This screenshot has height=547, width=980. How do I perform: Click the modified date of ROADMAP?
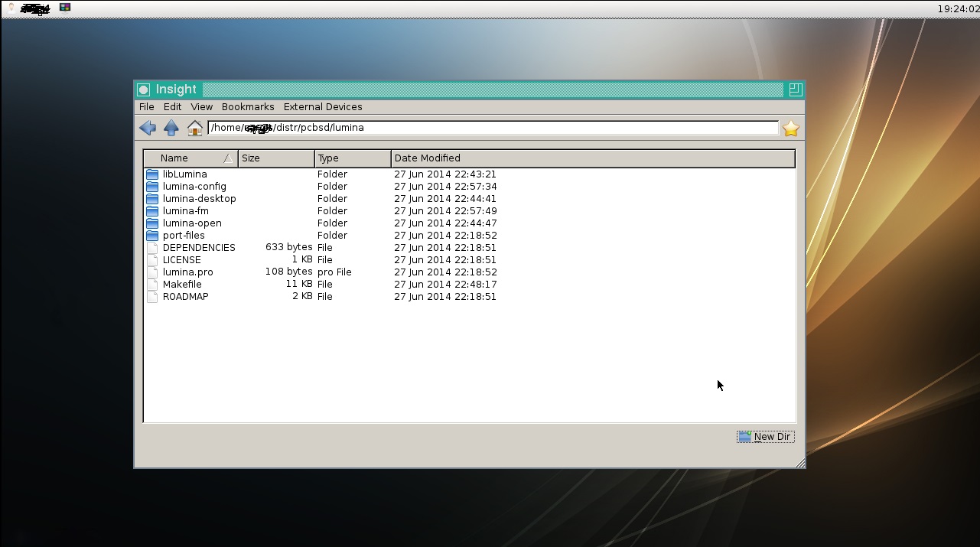[x=445, y=297]
